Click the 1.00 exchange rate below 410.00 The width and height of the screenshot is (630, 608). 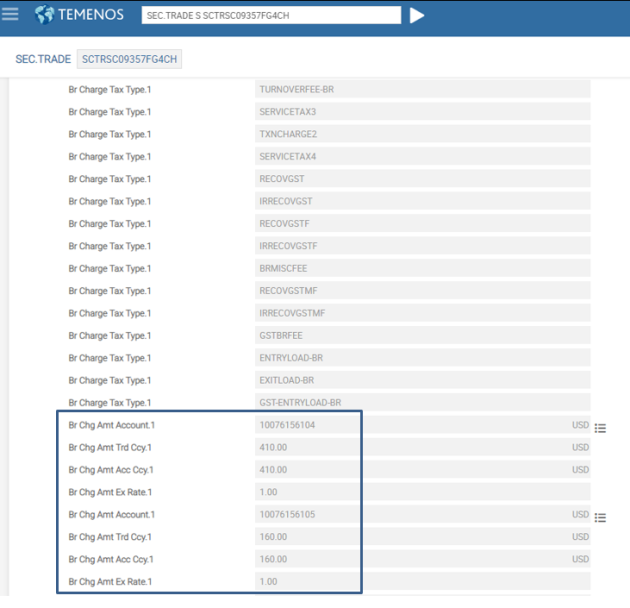pos(268,492)
